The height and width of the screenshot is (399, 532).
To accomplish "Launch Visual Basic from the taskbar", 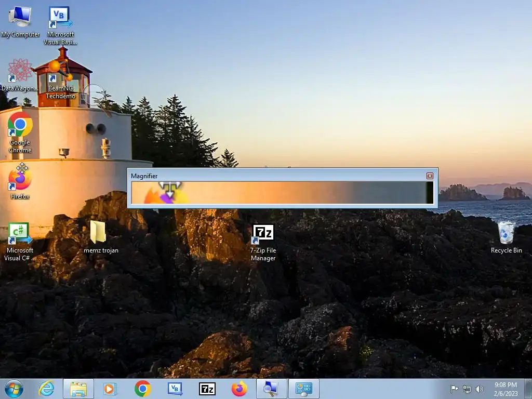I will tap(175, 389).
